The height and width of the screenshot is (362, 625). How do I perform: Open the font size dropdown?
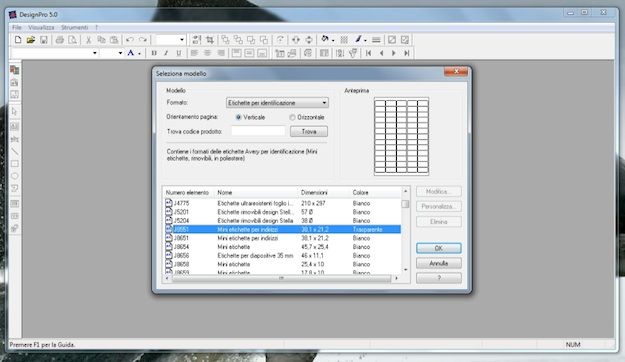pos(120,53)
